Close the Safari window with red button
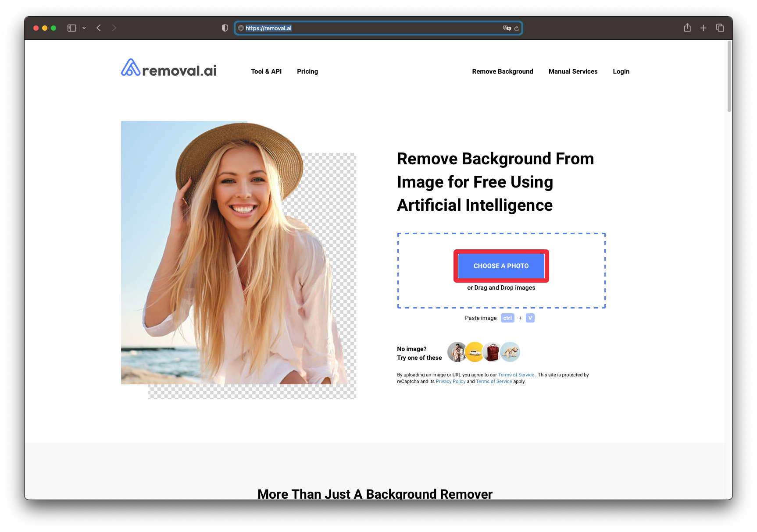This screenshot has width=757, height=532. (x=36, y=28)
